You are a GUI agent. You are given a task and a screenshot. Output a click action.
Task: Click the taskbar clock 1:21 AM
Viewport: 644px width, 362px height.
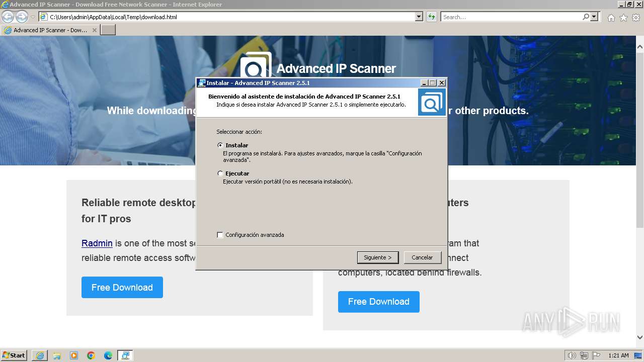618,355
